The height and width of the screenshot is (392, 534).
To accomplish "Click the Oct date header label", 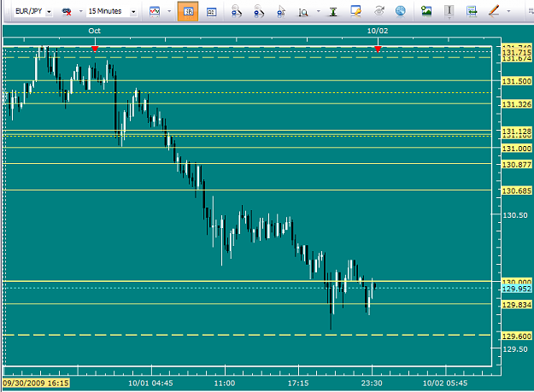I will click(x=94, y=31).
